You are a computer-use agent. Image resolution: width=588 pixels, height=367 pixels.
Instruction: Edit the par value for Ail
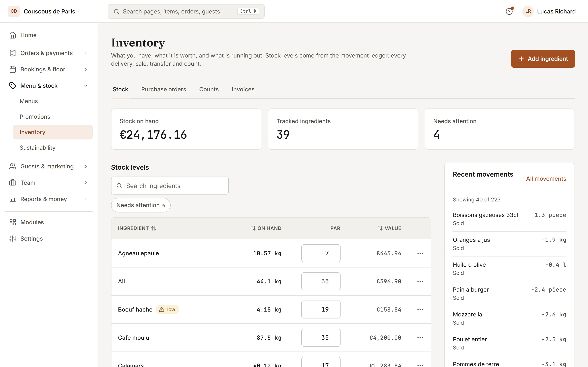click(x=321, y=281)
